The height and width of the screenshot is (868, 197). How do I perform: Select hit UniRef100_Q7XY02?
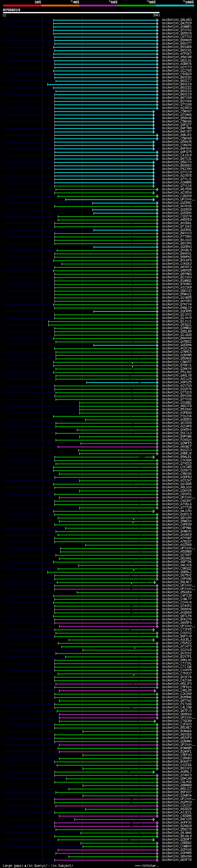pyautogui.click(x=177, y=30)
